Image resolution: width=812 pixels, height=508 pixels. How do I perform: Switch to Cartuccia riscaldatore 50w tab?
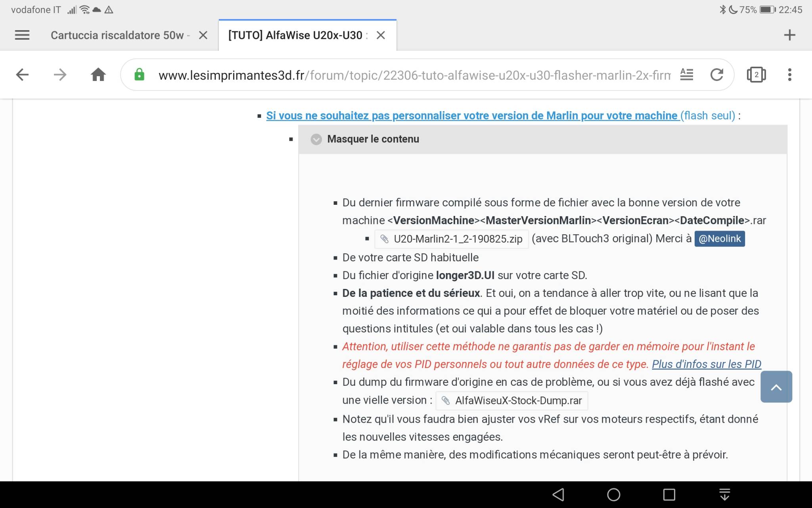pos(117,35)
